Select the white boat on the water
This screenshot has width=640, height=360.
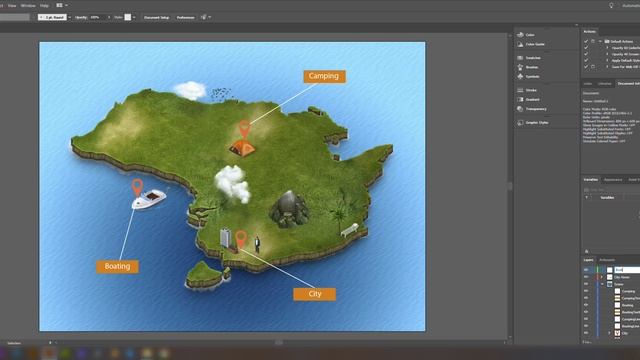(x=149, y=199)
